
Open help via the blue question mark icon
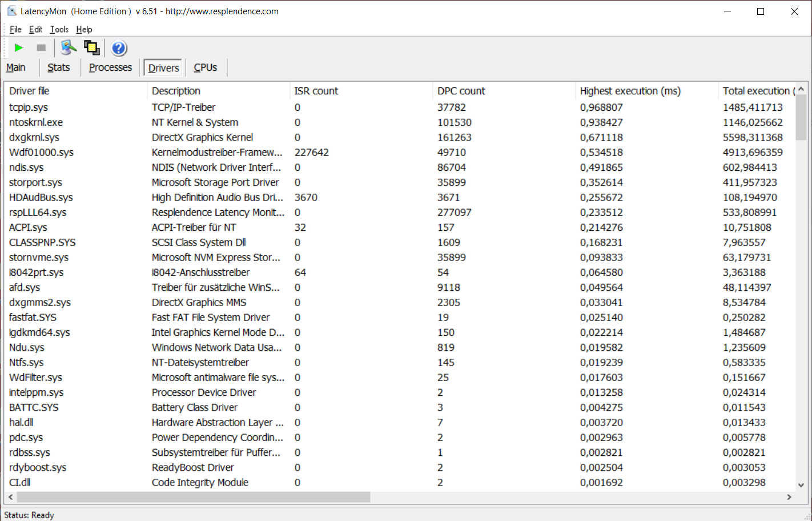tap(119, 48)
